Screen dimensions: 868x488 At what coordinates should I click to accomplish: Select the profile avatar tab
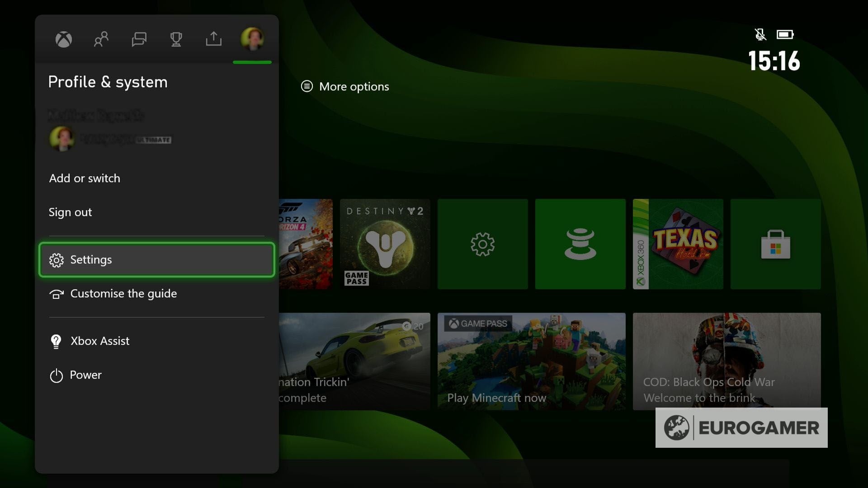[252, 40]
